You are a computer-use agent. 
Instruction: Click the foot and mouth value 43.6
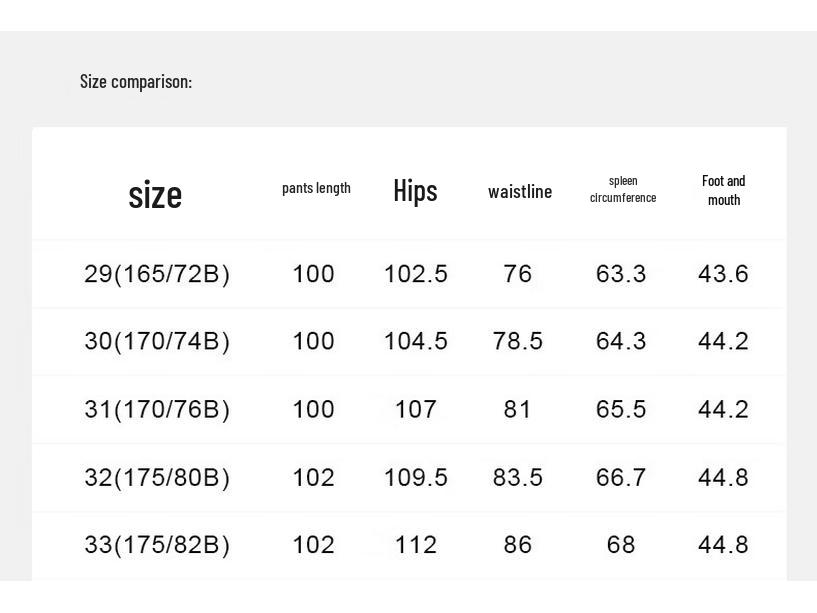(x=723, y=274)
